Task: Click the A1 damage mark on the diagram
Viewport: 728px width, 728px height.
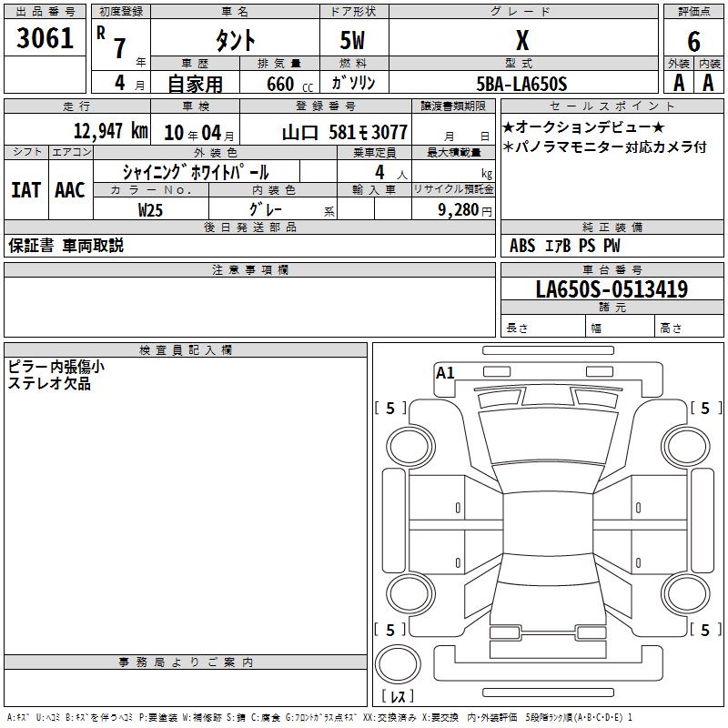Action: coord(445,372)
